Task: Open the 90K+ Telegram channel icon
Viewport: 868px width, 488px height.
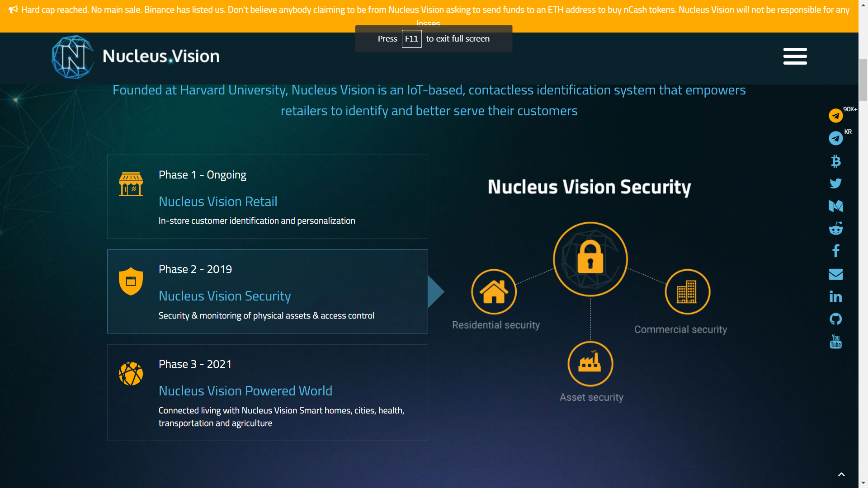Action: (x=835, y=116)
